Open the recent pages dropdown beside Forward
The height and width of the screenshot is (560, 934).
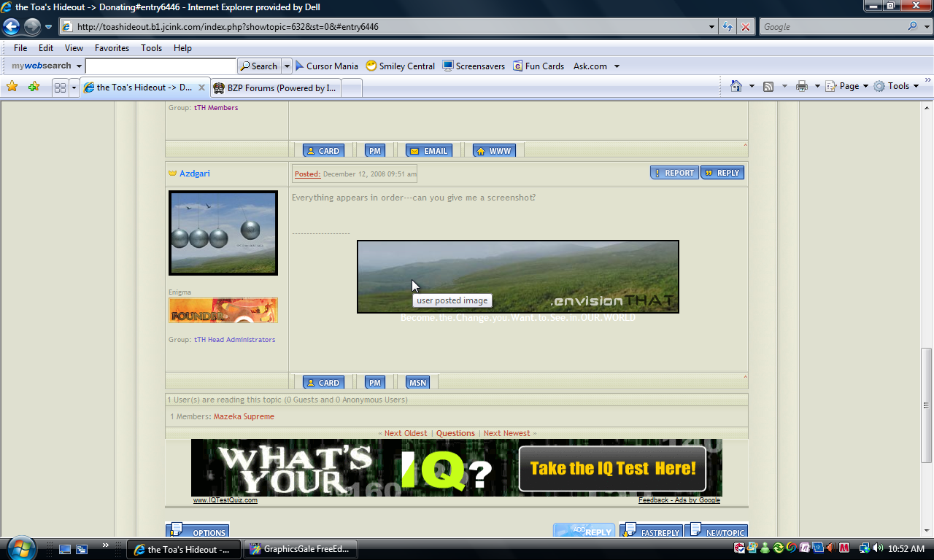[49, 27]
